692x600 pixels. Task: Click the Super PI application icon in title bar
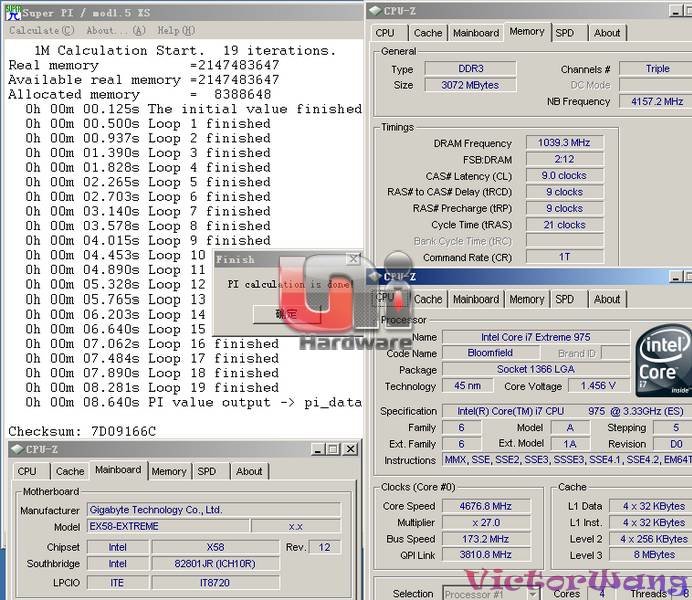pos(13,13)
